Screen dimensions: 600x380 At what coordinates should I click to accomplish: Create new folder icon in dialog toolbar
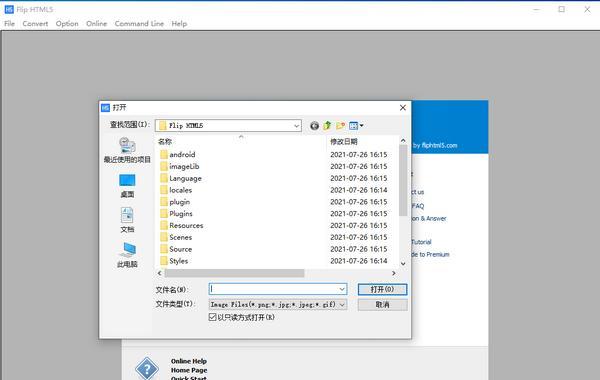[340, 126]
